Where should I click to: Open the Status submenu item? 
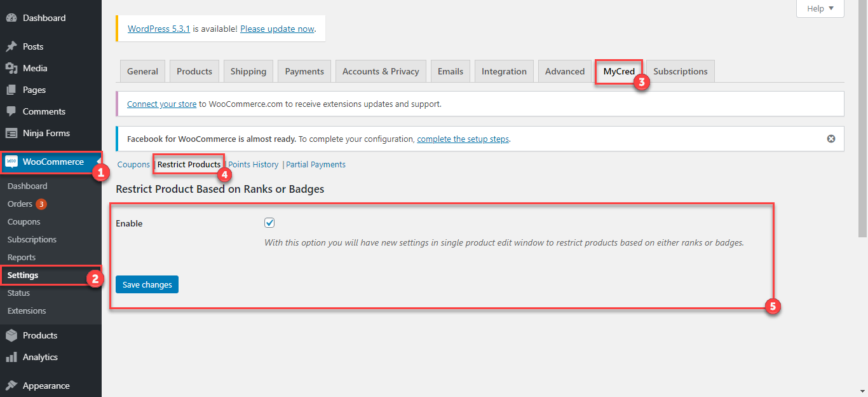[x=18, y=293]
